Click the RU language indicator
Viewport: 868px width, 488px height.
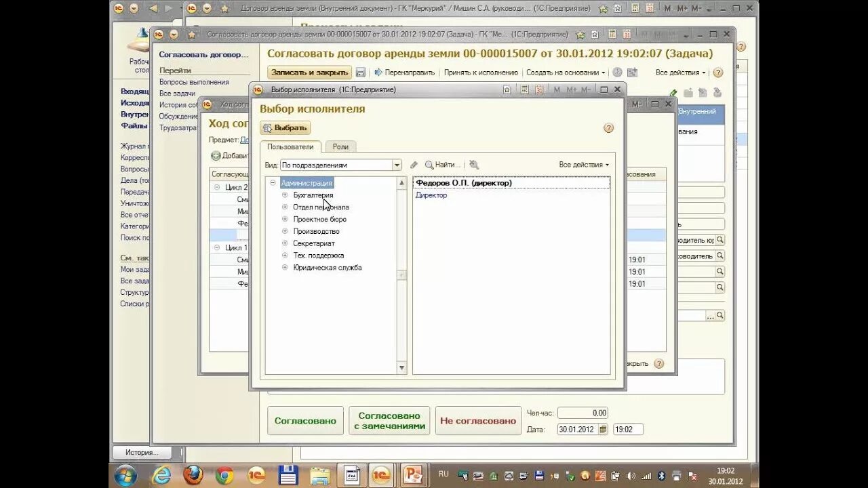(443, 473)
